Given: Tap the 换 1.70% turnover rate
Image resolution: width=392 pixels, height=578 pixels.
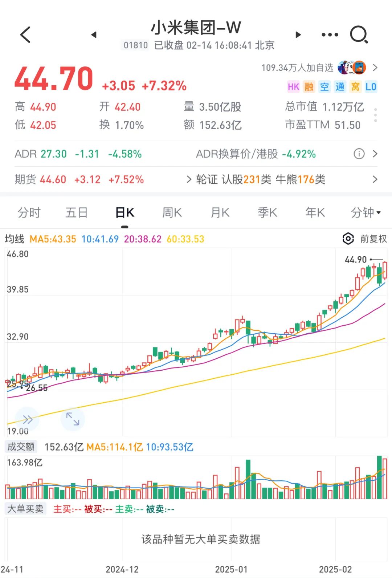Looking at the screenshot, I should 122,125.
